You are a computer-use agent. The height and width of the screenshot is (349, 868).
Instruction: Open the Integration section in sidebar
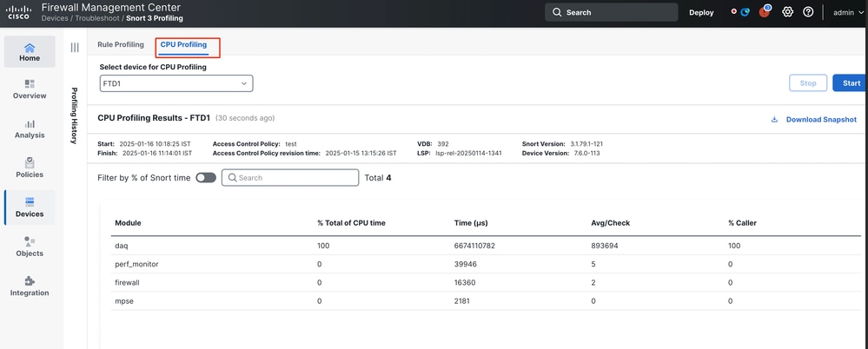click(30, 286)
